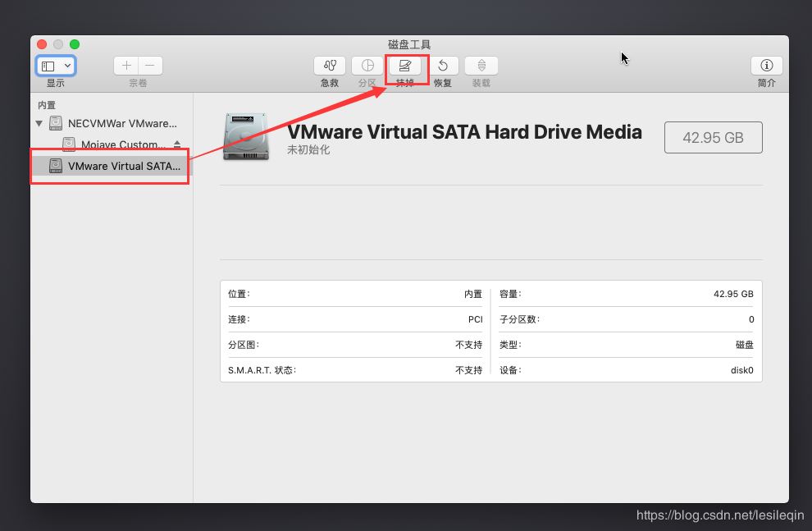Screen dimensions: 812x531
Task: Open the View (显示) dropdown
Action: 56,66
